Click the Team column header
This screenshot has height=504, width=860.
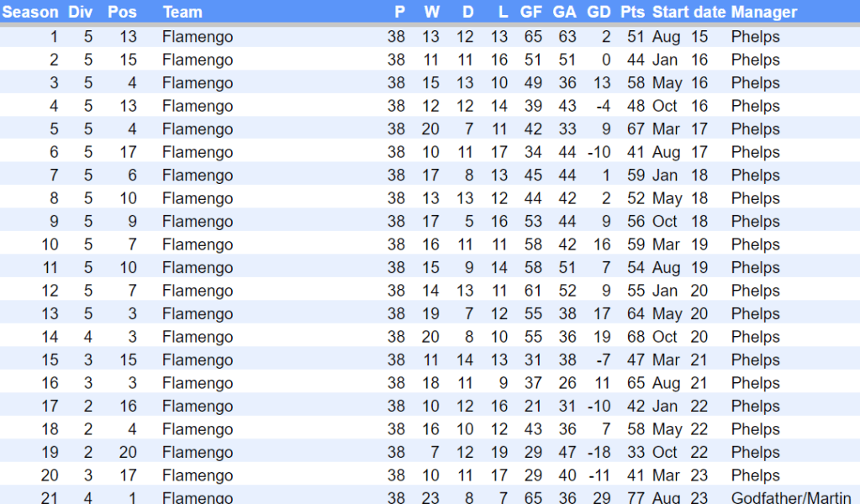pos(182,13)
